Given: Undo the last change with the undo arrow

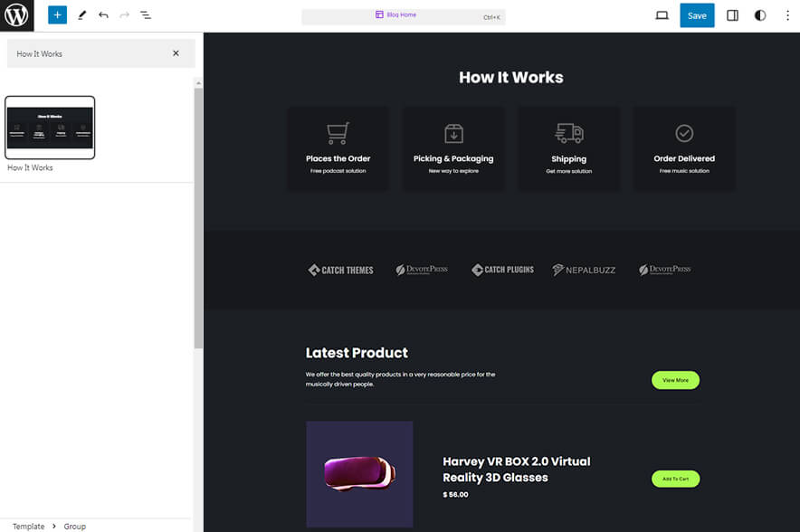Looking at the screenshot, I should pyautogui.click(x=101, y=14).
